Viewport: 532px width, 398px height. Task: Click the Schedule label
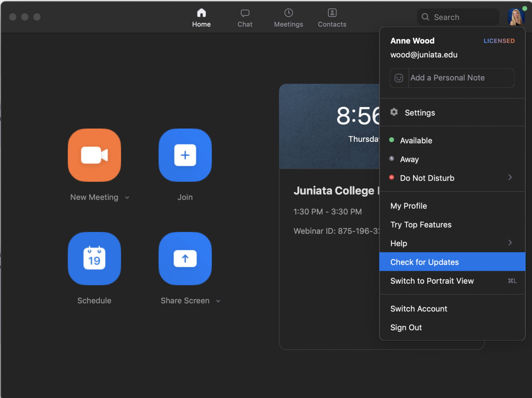click(x=94, y=301)
